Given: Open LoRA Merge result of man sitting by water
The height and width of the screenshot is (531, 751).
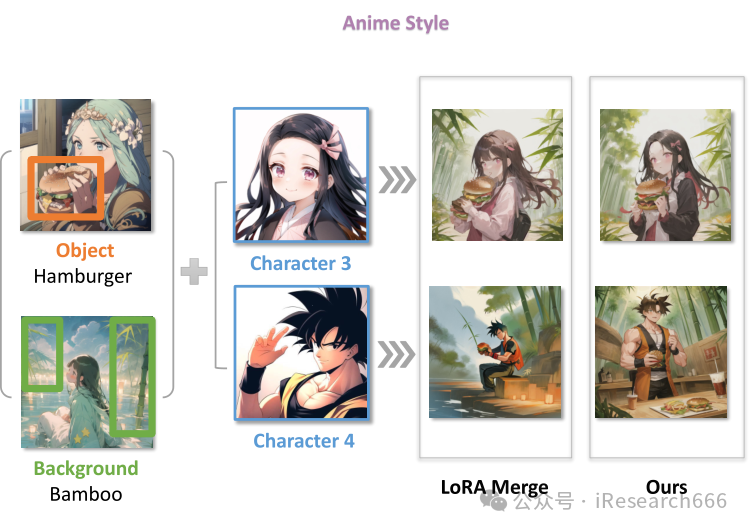Looking at the screenshot, I should click(x=495, y=352).
